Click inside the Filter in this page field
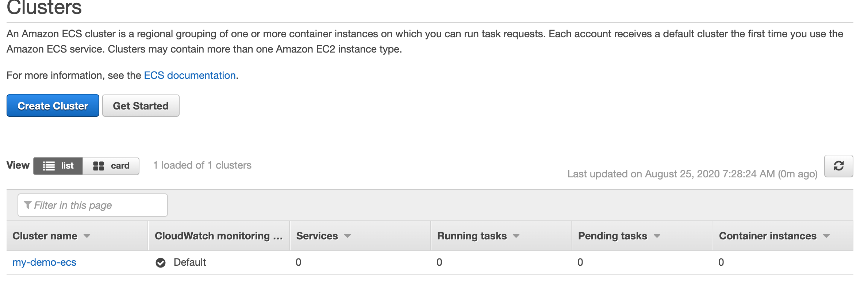868x300 pixels. click(91, 205)
